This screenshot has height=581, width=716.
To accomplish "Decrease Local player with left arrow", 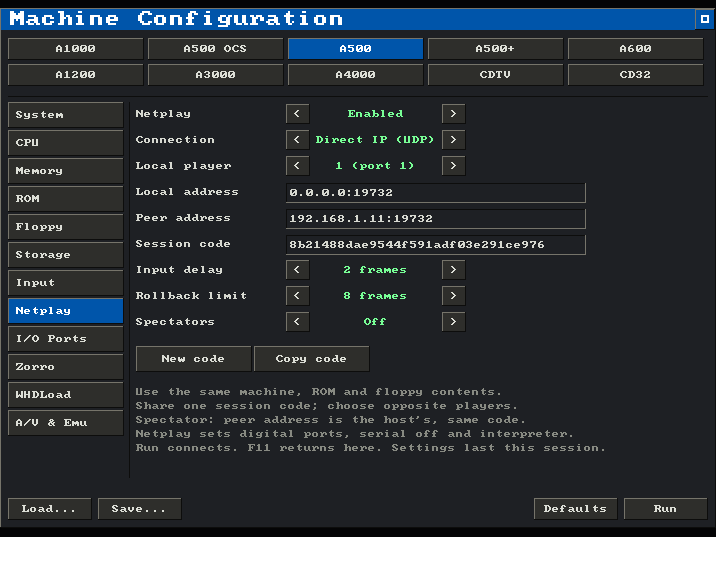I will 297,166.
